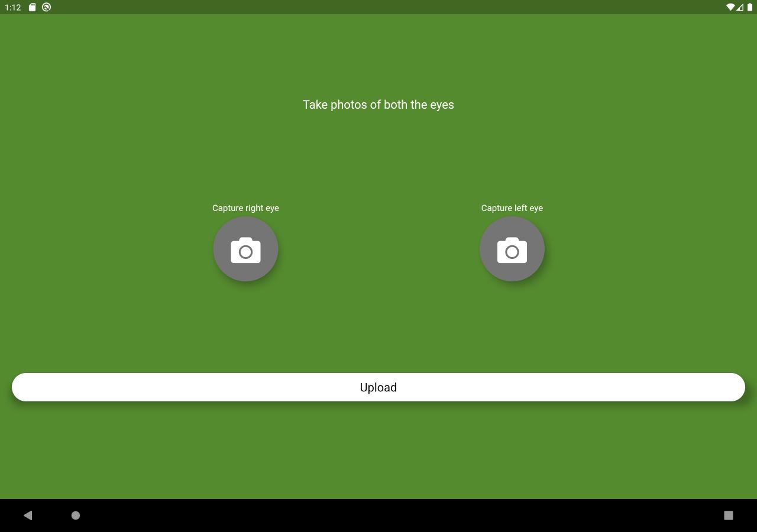Image resolution: width=757 pixels, height=532 pixels.
Task: Tap the SD card notification icon
Action: point(33,7)
